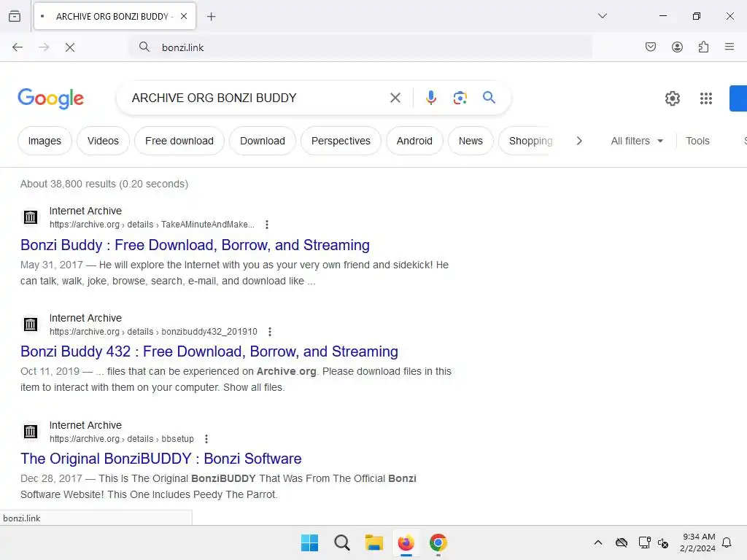Viewport: 747px width, 560px height.
Task: Stop loading the page
Action: pyautogui.click(x=70, y=47)
